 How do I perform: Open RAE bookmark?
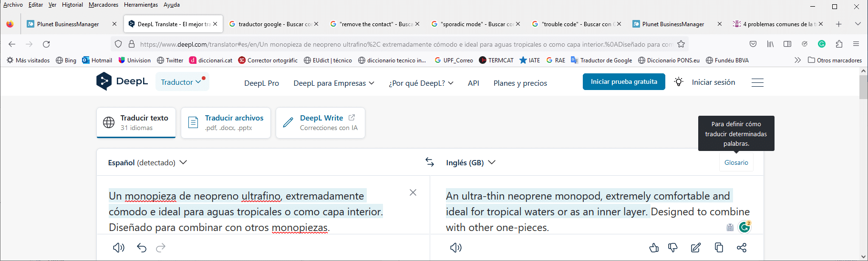point(556,60)
